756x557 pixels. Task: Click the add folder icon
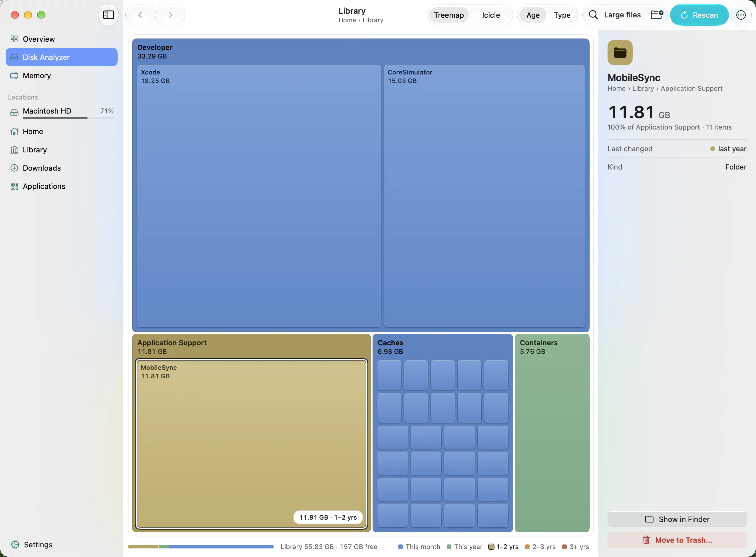coord(657,15)
